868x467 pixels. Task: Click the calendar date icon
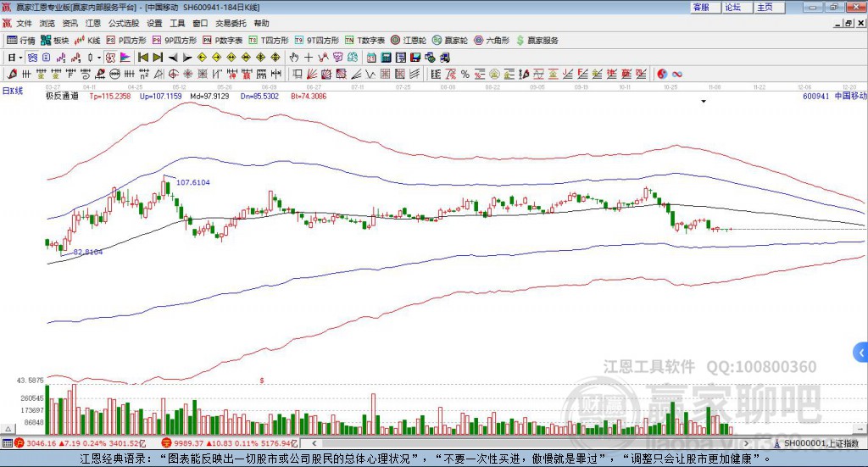click(371, 58)
